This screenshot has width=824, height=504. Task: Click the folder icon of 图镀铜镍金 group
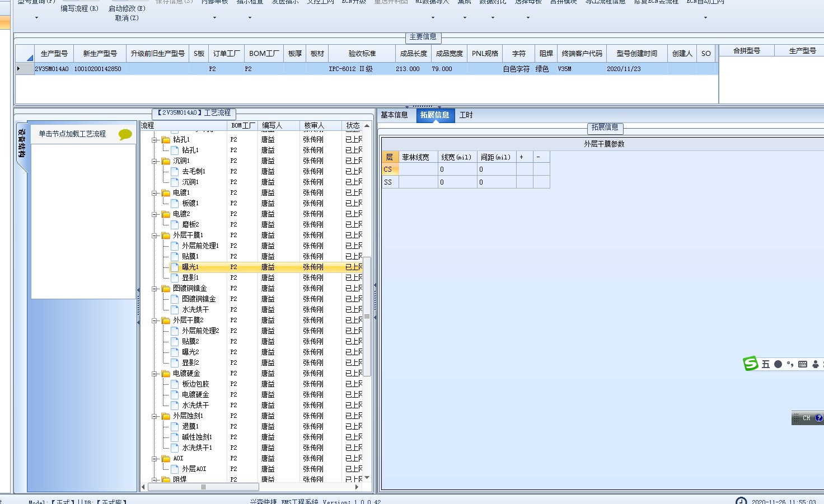[x=166, y=288]
